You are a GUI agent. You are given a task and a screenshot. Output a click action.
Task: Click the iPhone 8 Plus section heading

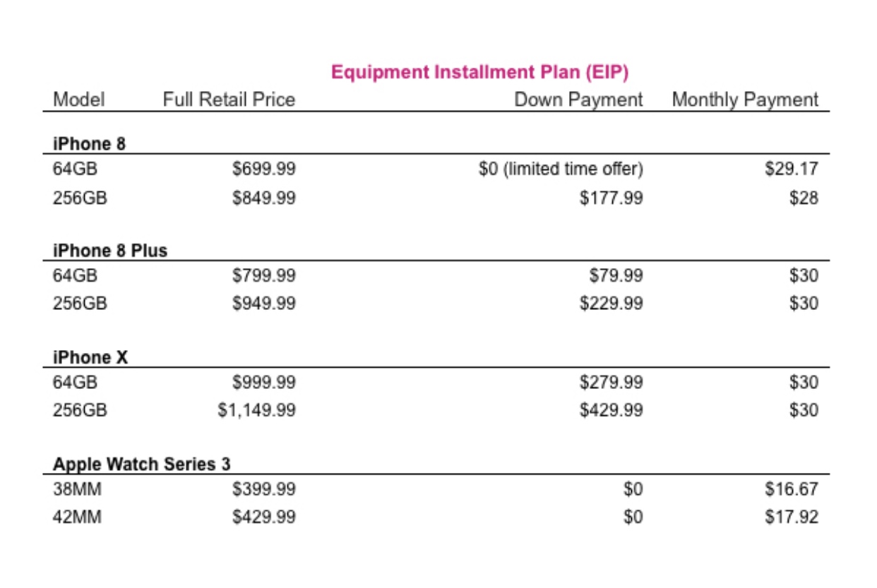tap(110, 251)
